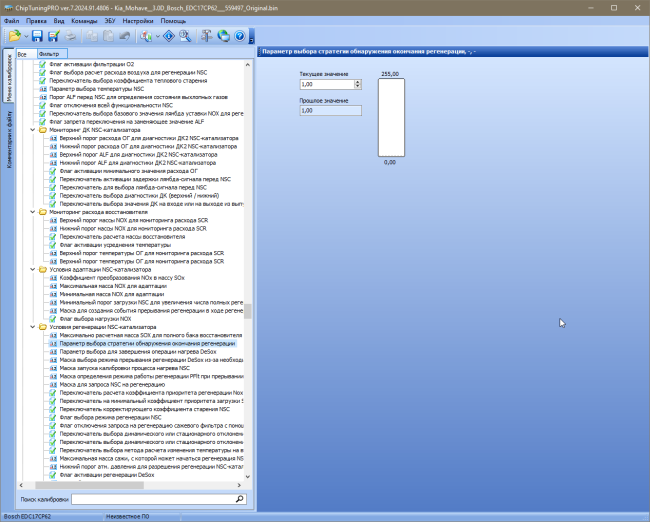Increase Текущее значение with spinner up arrow
Viewport: 650px width, 522px height.
(358, 82)
